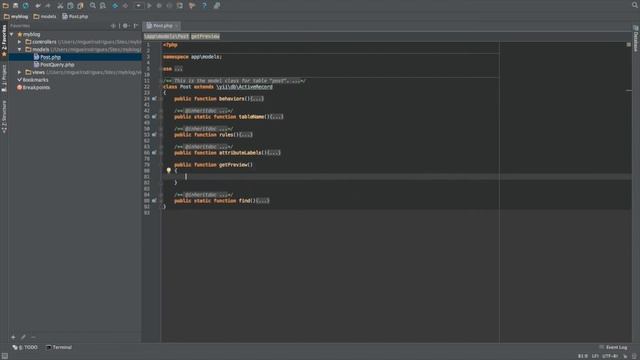This screenshot has height=360, width=640.
Task: Click the Forward navigation arrow icon
Action: [x=125, y=6]
